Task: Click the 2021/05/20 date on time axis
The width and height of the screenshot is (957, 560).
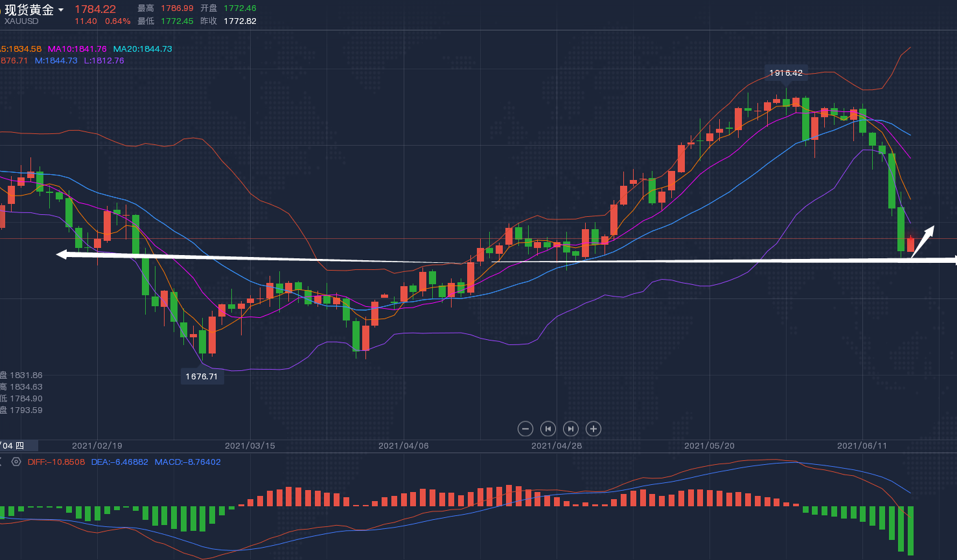Action: (x=709, y=446)
